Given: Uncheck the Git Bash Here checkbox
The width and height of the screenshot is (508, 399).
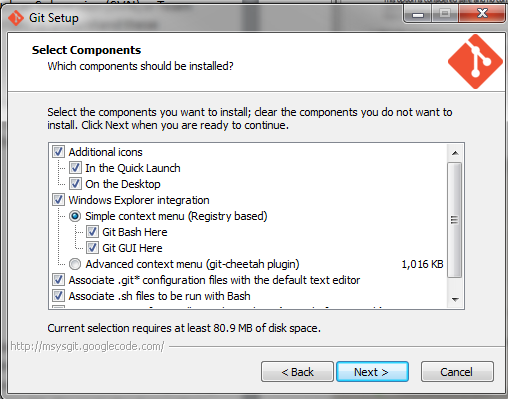Looking at the screenshot, I should [92, 232].
